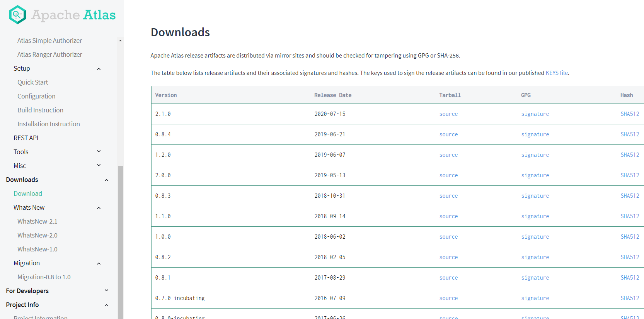The height and width of the screenshot is (319, 644).
Task: Collapse the Setup section chevron
Action: coord(99,69)
